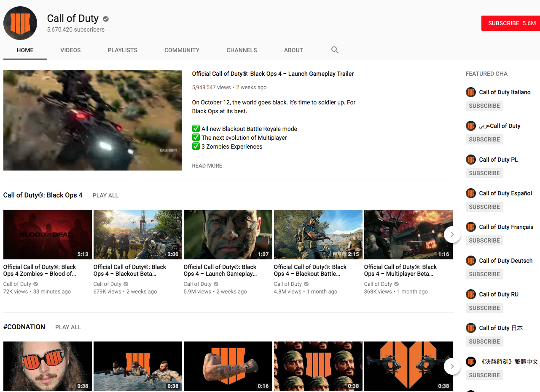Open the Call of Duty®: Black Ops 4 playlist title

click(x=43, y=195)
